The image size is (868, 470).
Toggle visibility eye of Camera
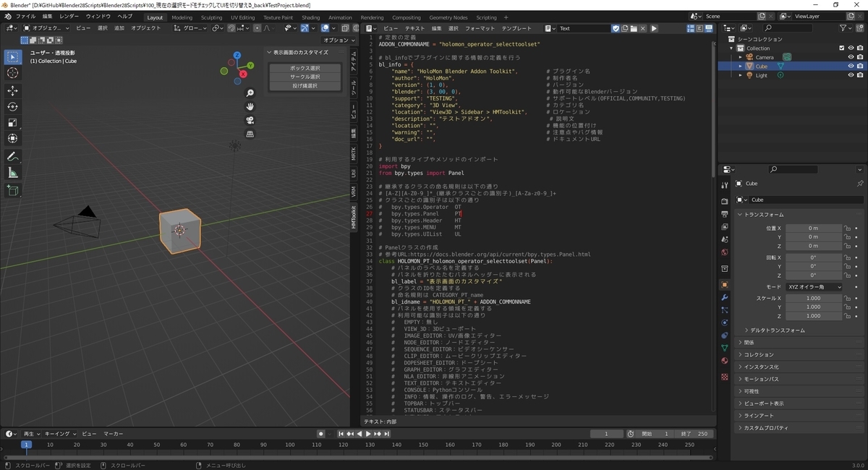pyautogui.click(x=851, y=56)
